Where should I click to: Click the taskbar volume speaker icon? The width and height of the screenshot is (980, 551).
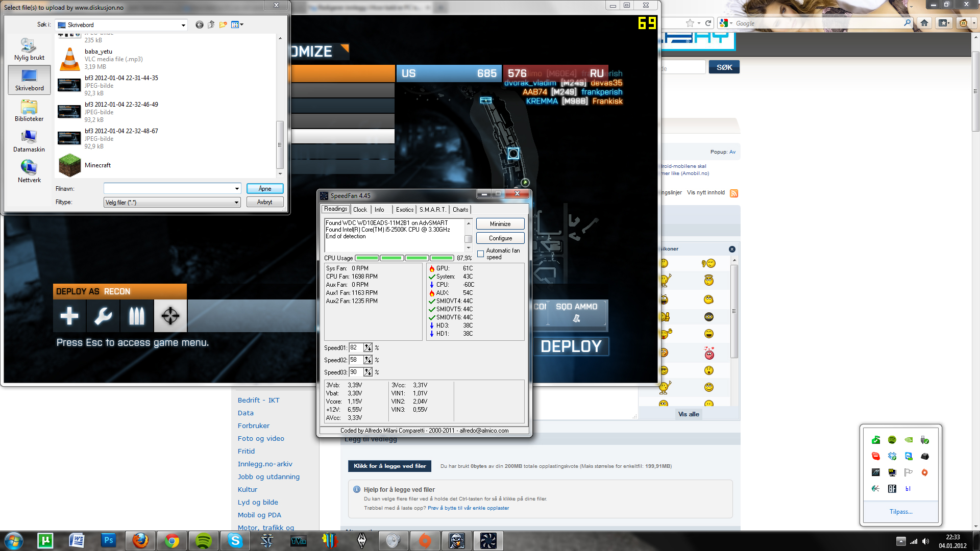tap(925, 541)
